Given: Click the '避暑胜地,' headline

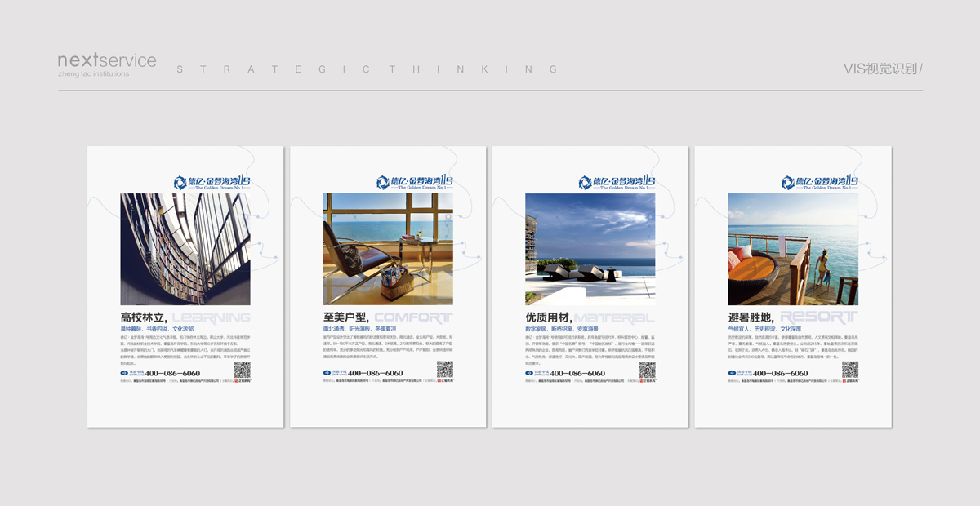Looking at the screenshot, I should tap(753, 317).
